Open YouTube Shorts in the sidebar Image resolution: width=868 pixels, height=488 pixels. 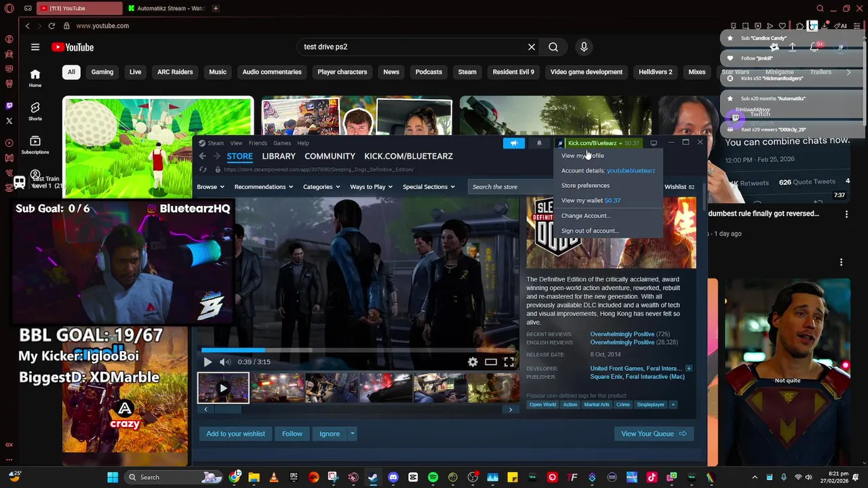(x=35, y=111)
